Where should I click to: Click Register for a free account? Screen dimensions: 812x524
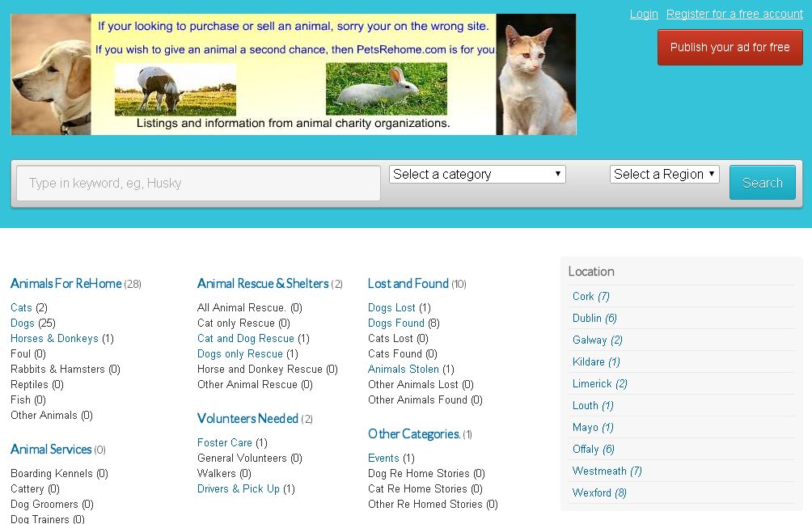[x=734, y=14]
